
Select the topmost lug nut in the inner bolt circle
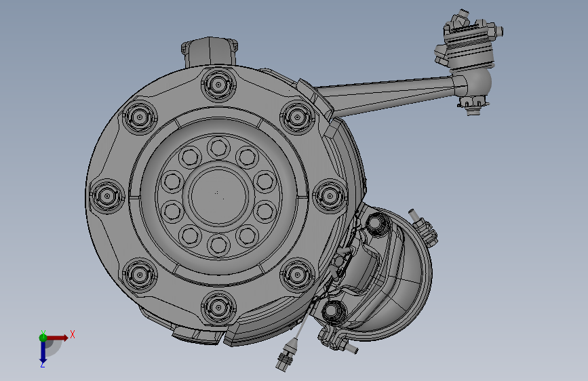coord(218,148)
